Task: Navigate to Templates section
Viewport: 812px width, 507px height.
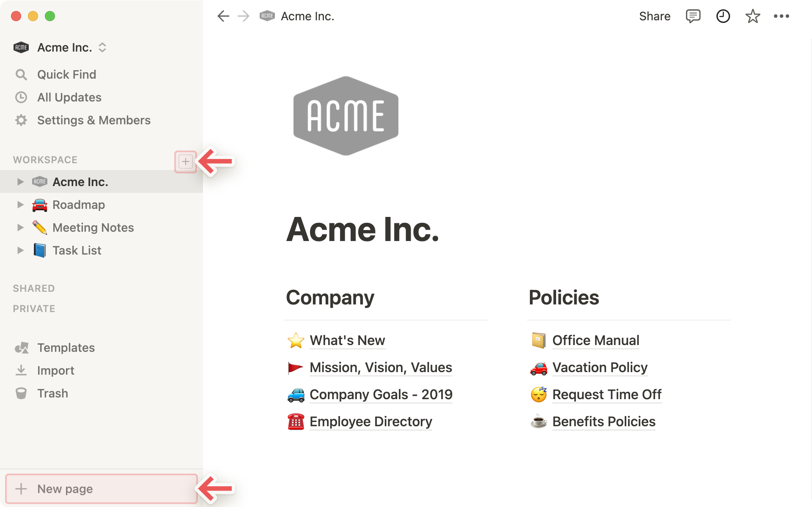Action: tap(66, 347)
